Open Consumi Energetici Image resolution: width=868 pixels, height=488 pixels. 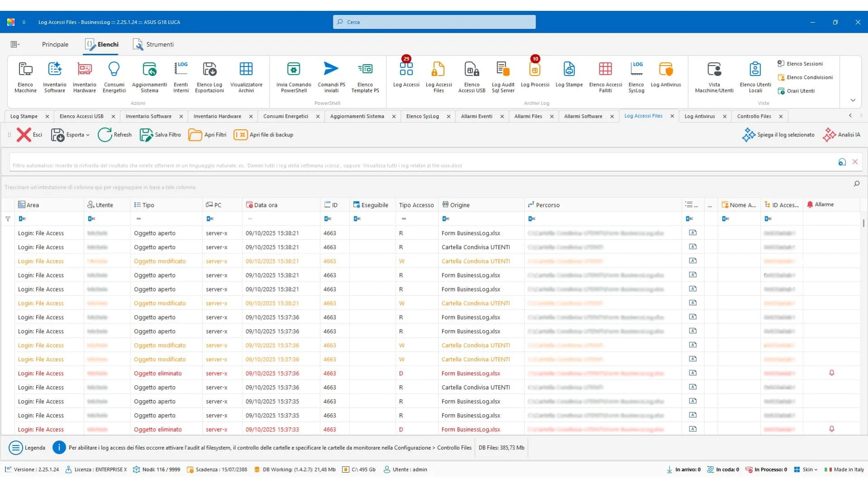pyautogui.click(x=114, y=77)
